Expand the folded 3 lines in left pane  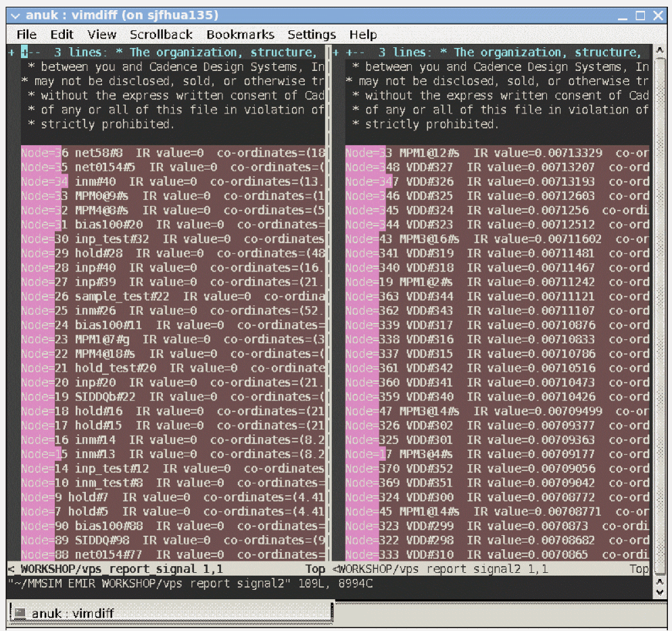pyautogui.click(x=174, y=52)
